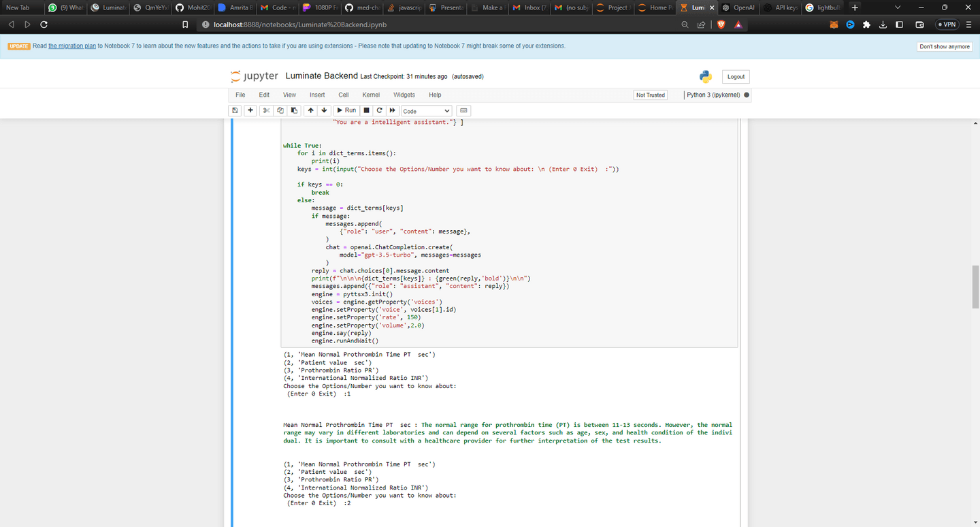Click the kernel idle indicator circle

pos(747,95)
